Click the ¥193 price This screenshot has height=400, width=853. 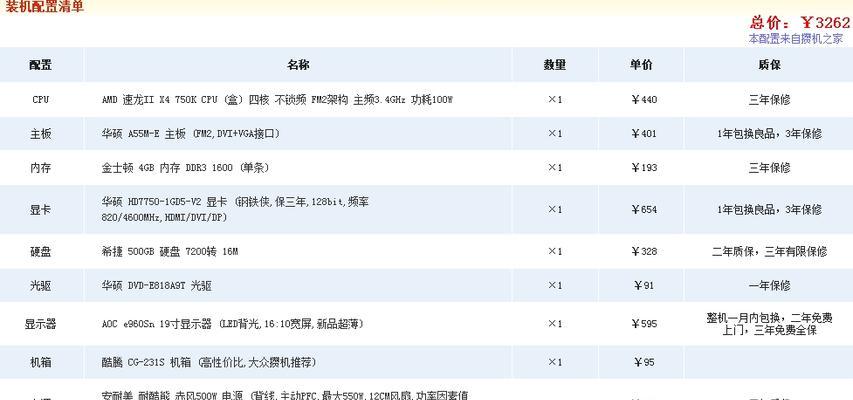(644, 168)
